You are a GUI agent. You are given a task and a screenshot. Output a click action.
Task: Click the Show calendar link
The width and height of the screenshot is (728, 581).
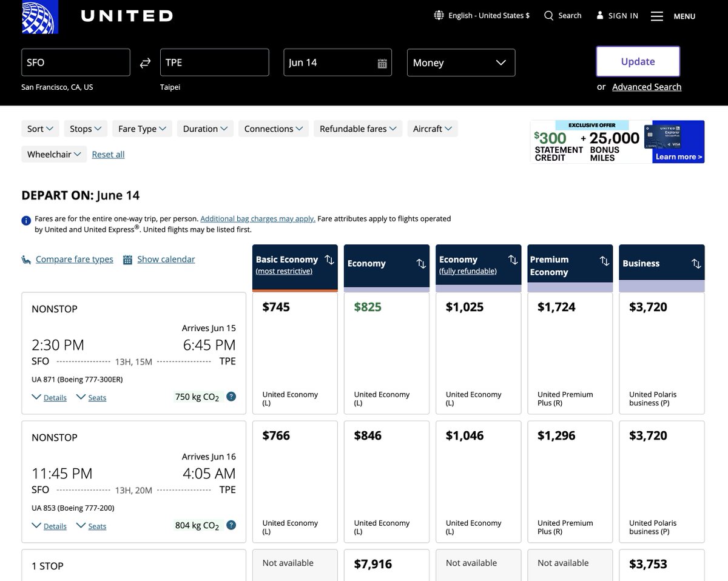pyautogui.click(x=166, y=260)
